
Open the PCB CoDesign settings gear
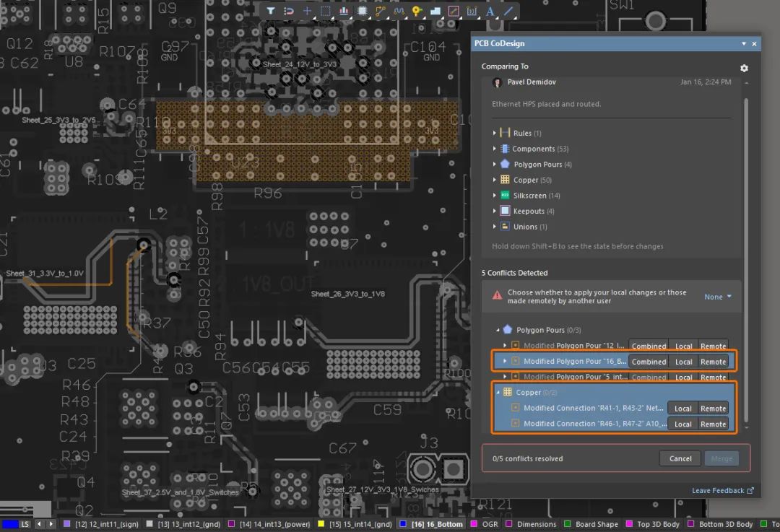click(x=744, y=68)
